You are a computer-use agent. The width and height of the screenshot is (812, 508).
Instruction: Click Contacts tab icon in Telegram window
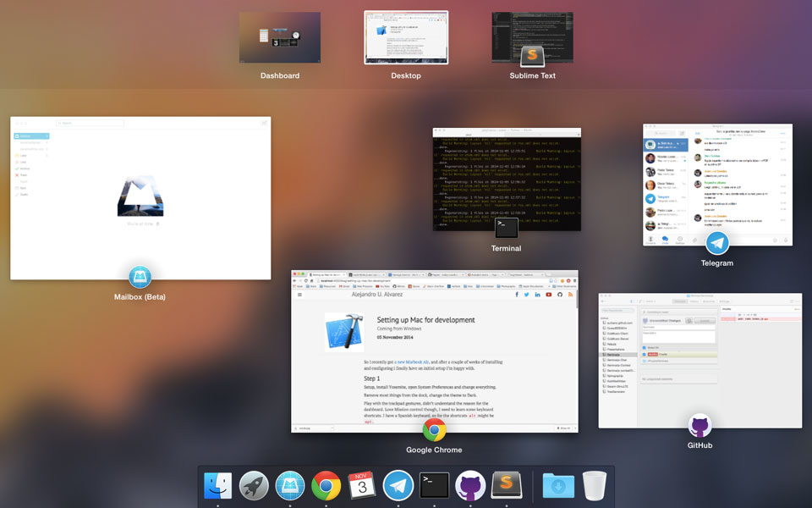click(x=651, y=240)
